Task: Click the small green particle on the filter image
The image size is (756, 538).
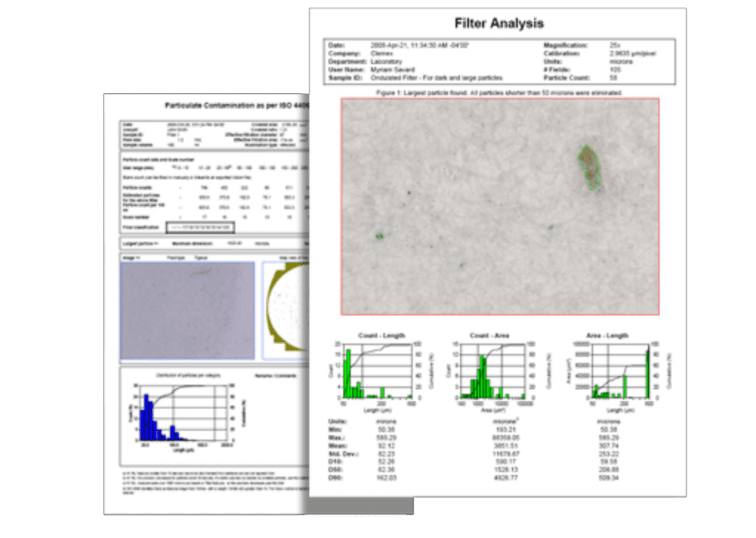Action: point(378,237)
